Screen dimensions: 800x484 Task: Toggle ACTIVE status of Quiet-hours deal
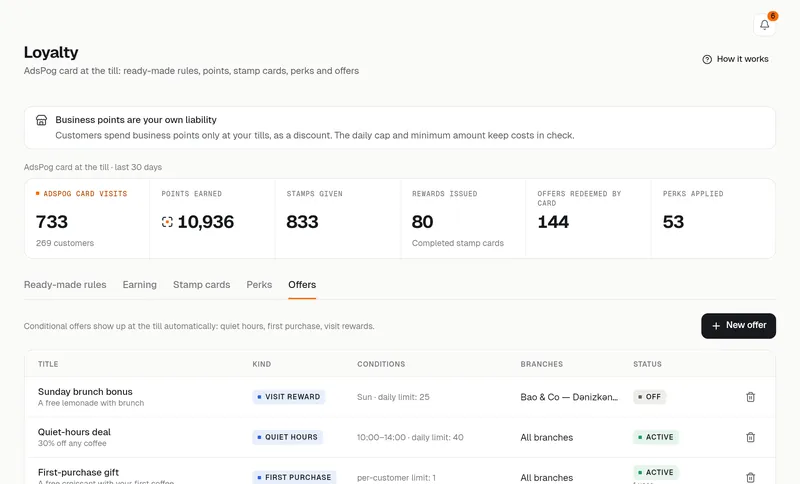pos(656,437)
